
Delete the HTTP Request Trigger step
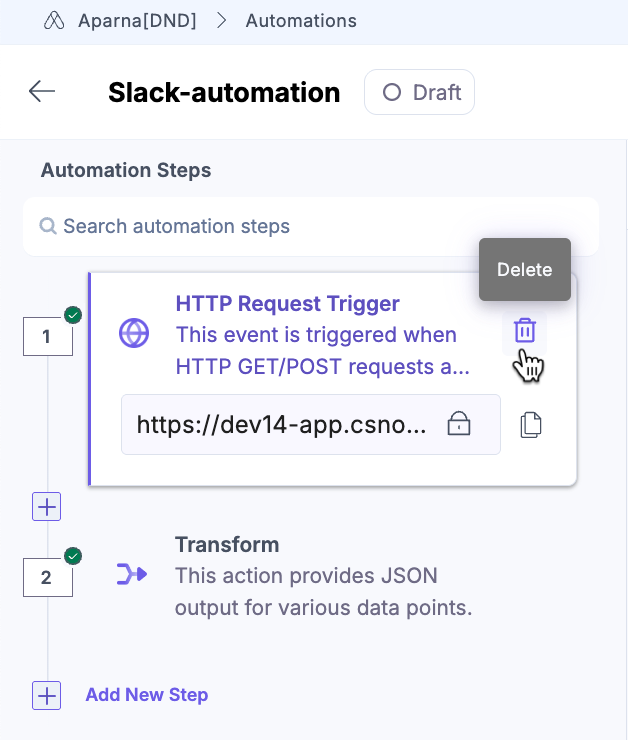pyautogui.click(x=525, y=330)
